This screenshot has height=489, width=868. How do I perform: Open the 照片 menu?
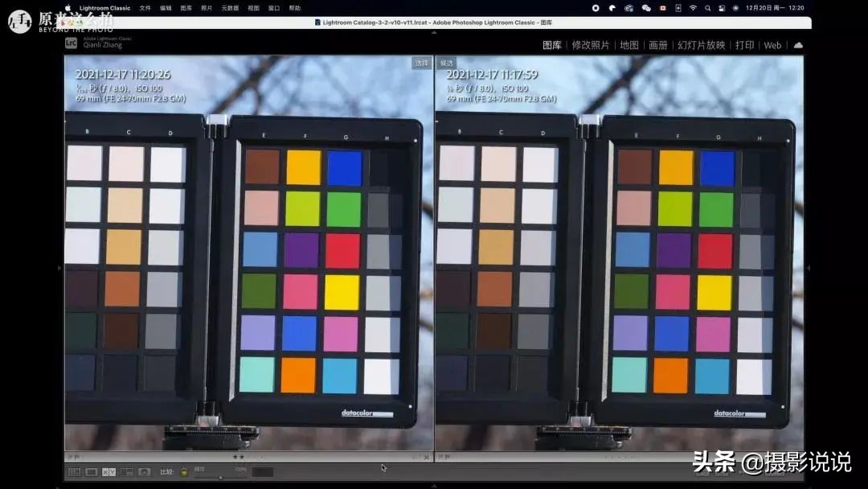pyautogui.click(x=207, y=8)
